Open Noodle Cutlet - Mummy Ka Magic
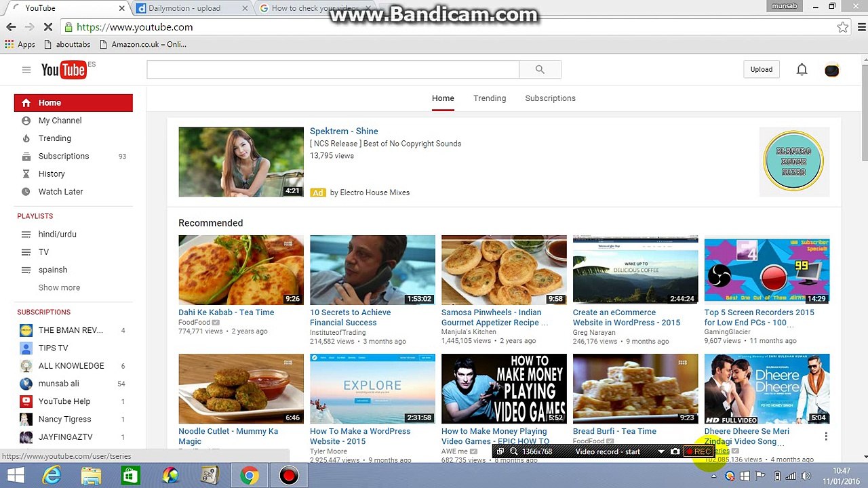 (x=228, y=436)
